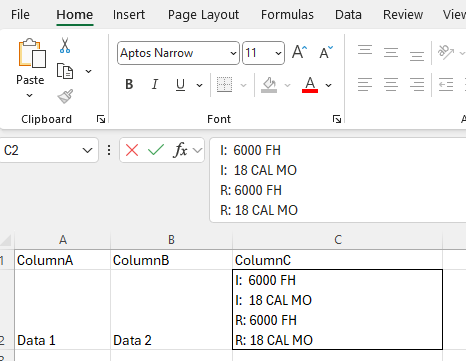Toggle Underline formatting
466x361 pixels.
point(180,85)
